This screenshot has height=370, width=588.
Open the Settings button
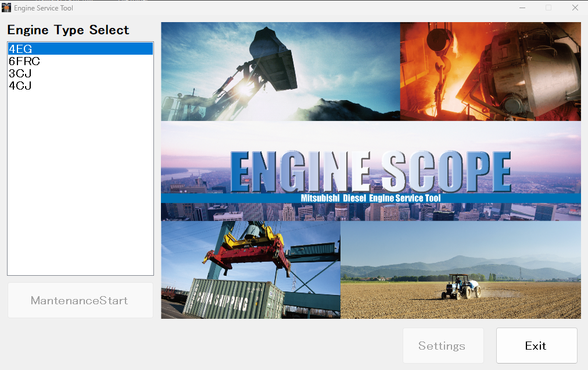coord(443,346)
